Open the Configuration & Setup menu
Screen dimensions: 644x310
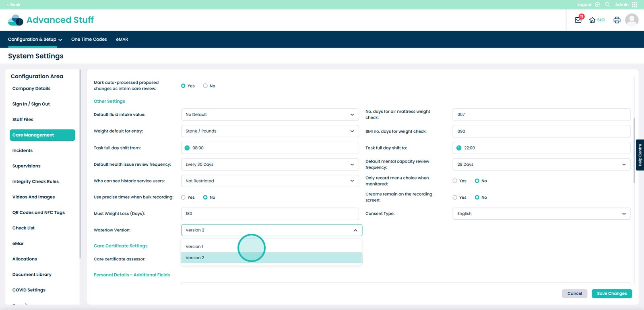(35, 40)
